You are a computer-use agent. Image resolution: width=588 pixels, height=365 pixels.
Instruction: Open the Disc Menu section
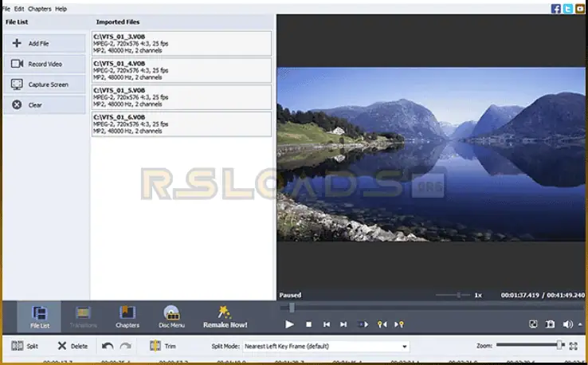pos(171,317)
